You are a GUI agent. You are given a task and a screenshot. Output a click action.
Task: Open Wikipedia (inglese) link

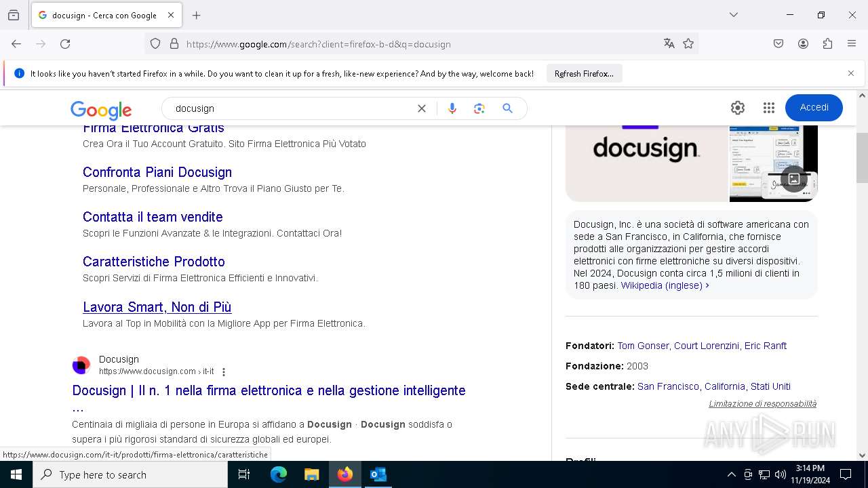(x=665, y=285)
